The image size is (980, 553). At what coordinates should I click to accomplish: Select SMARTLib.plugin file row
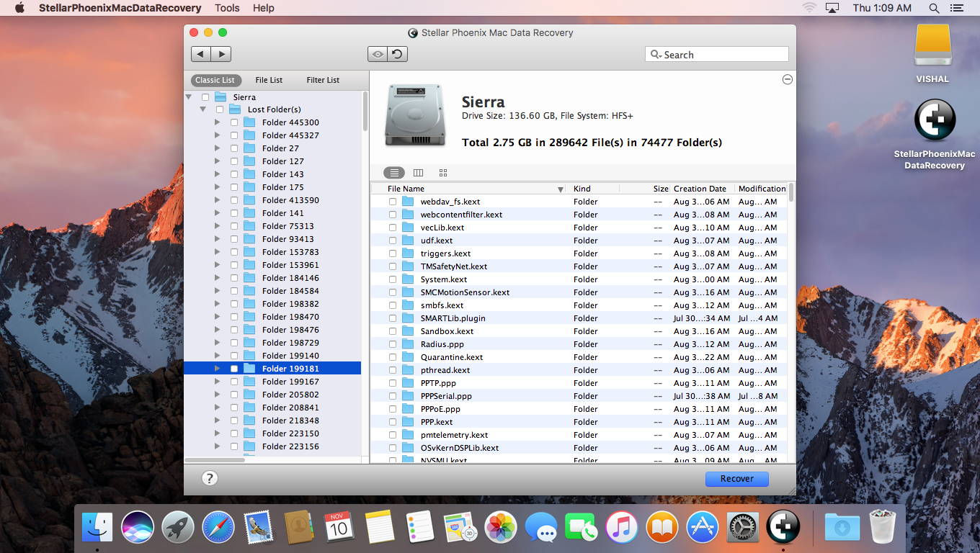point(579,318)
